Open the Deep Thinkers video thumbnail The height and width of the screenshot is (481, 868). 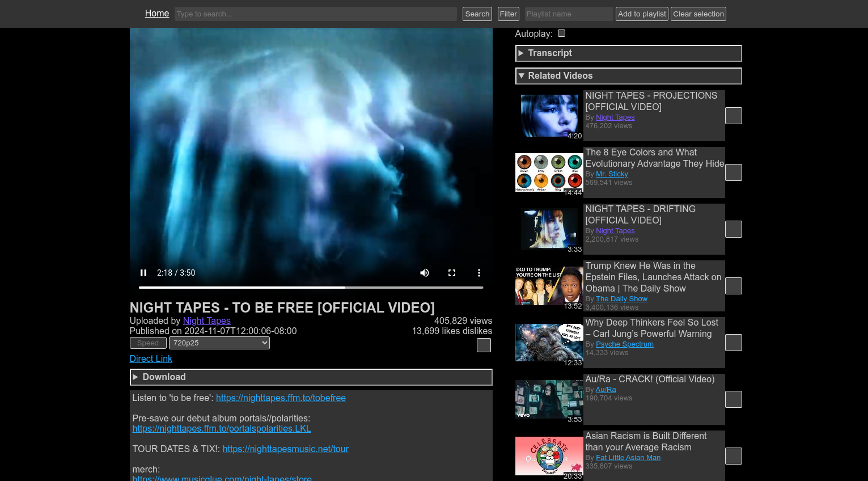point(549,343)
